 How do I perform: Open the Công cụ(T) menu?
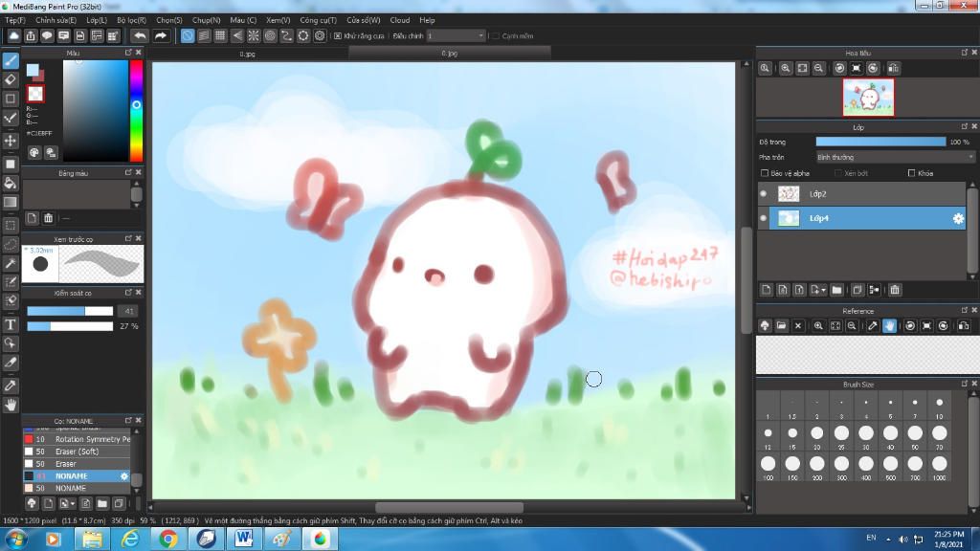click(318, 20)
